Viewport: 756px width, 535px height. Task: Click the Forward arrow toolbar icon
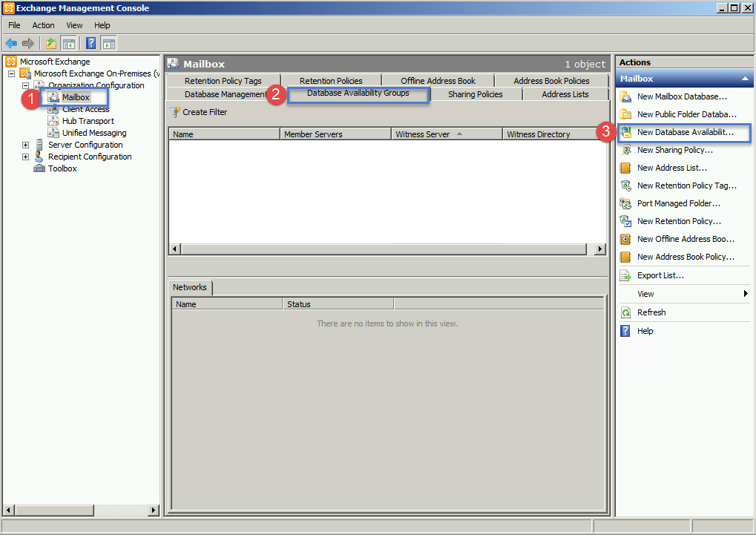(x=28, y=44)
